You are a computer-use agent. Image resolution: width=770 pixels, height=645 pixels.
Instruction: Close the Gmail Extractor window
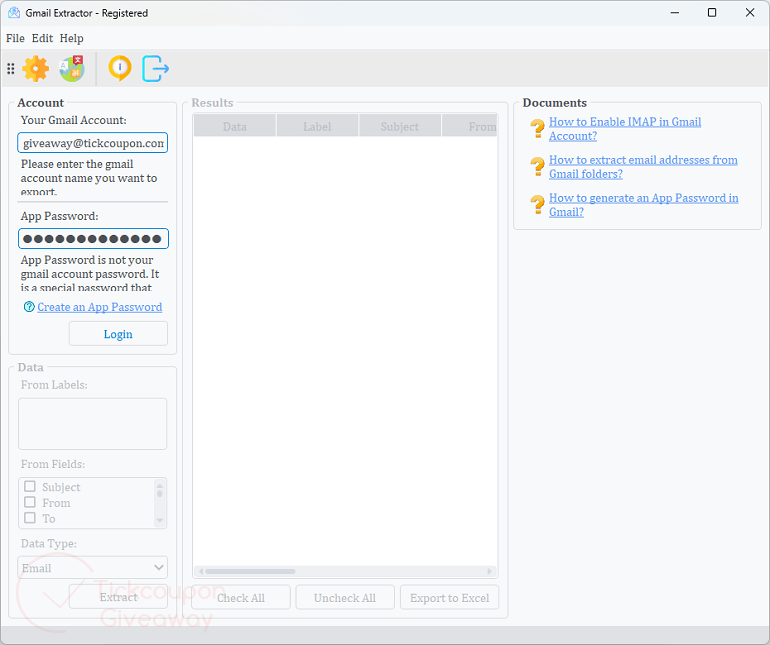pos(750,13)
